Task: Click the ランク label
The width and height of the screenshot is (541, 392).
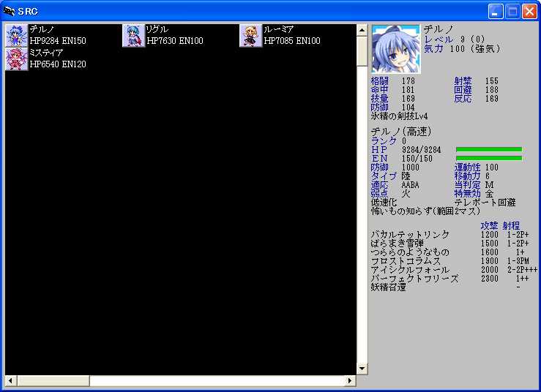Action: click(x=384, y=141)
